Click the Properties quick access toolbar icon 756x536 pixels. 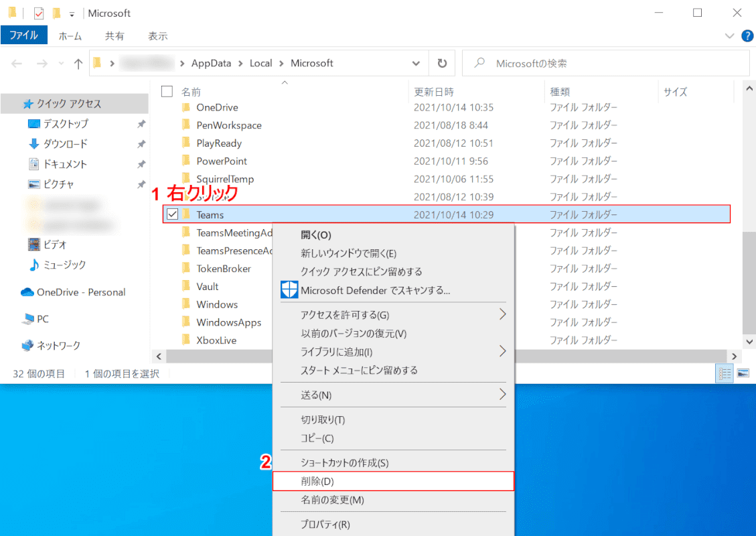point(39,13)
